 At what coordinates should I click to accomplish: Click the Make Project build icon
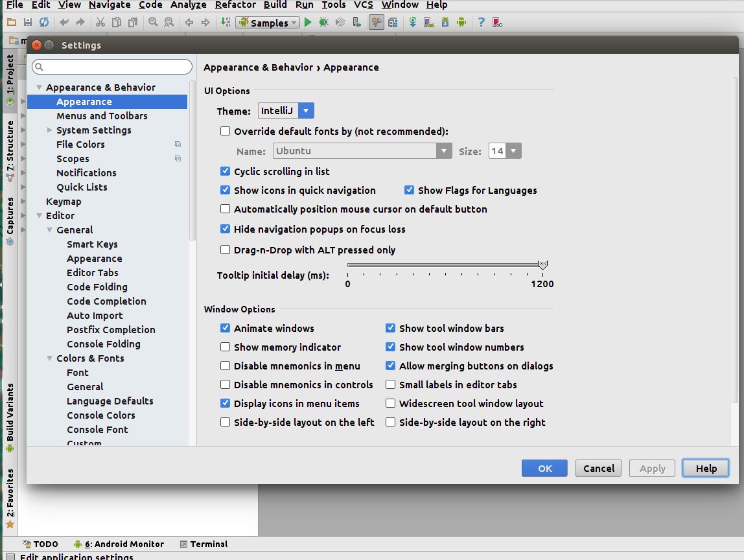[x=226, y=22]
